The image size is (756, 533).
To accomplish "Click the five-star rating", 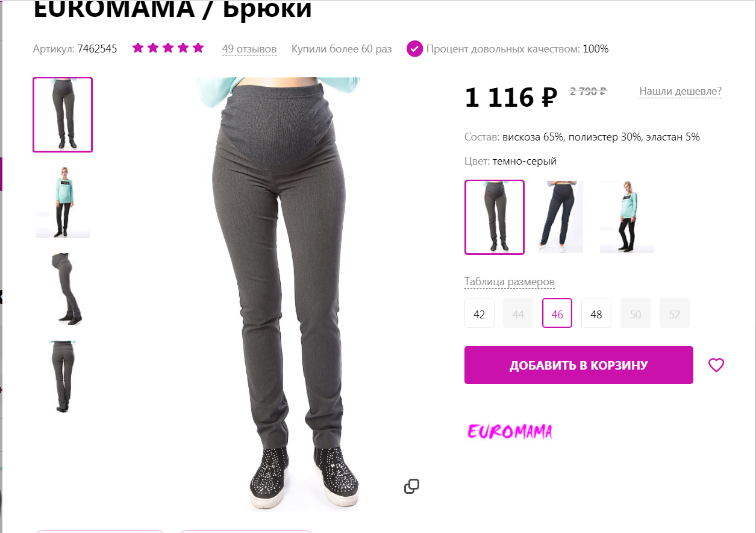I will tap(168, 48).
